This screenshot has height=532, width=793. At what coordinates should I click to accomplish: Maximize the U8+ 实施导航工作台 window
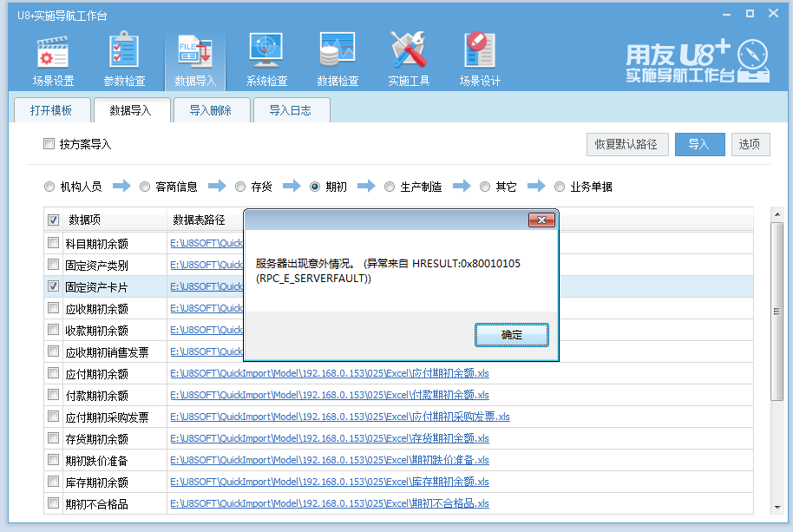click(x=750, y=14)
